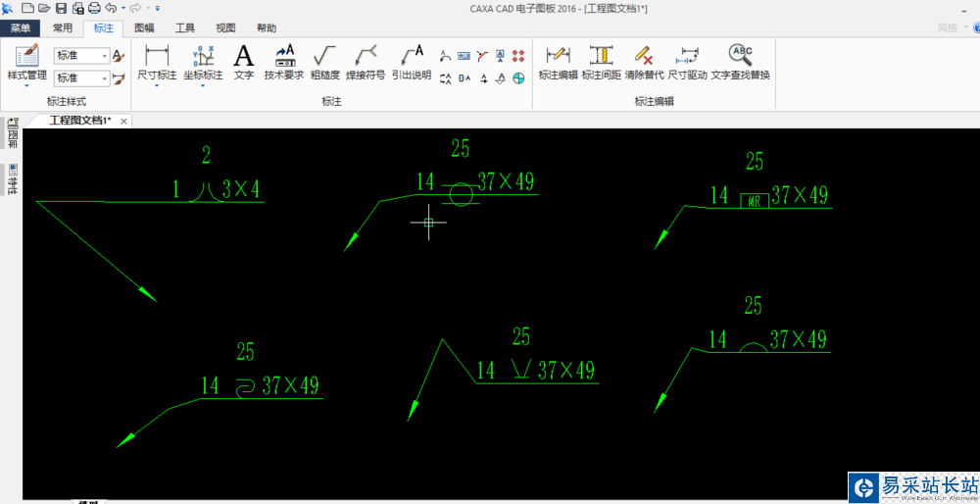The image size is (980, 504).
Task: Select the 标注间距 dimension spacing tool
Action: click(602, 62)
